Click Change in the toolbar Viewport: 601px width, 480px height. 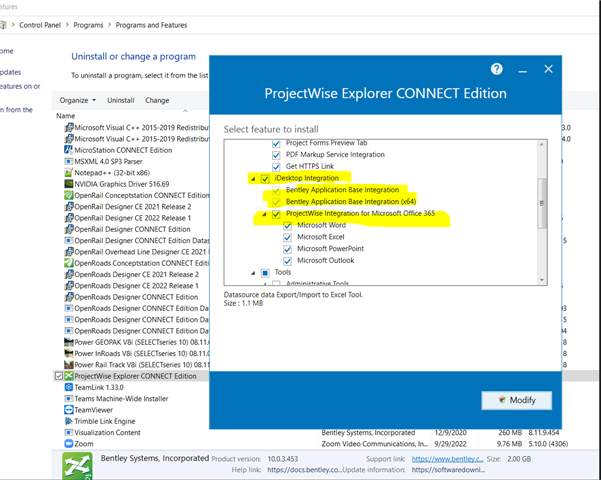(x=157, y=100)
